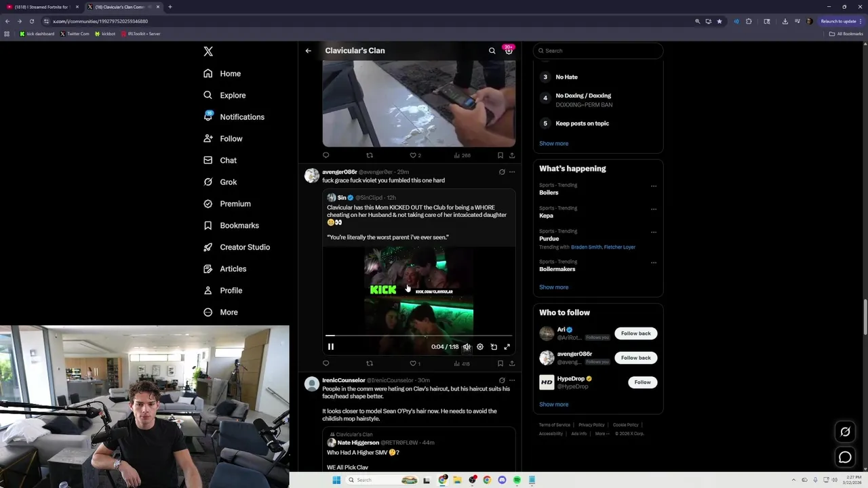Follow back avenger086r

click(635, 358)
